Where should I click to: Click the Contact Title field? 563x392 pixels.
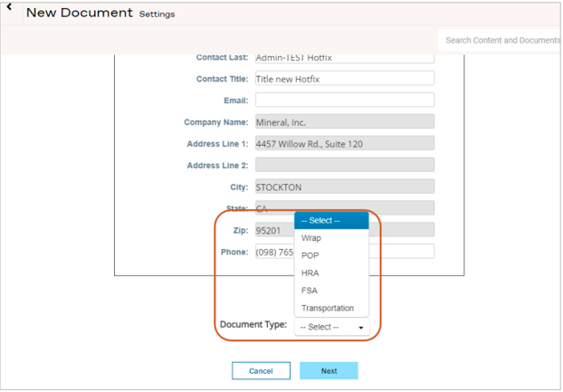345,78
